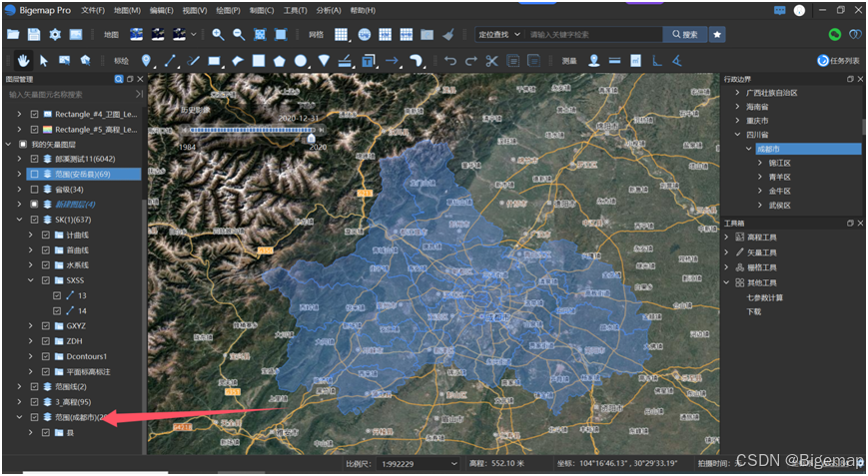Click the star favorites button
Viewport: 868px width, 476px height.
point(717,34)
